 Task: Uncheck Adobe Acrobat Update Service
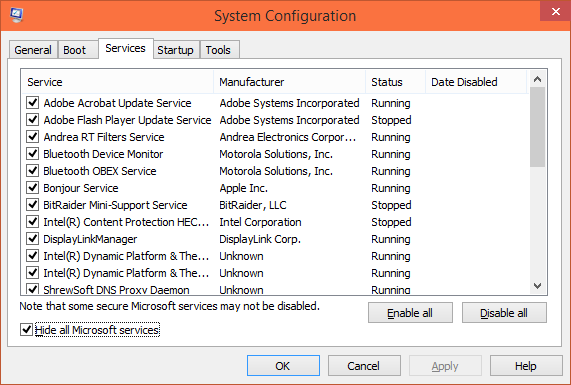pos(32,103)
